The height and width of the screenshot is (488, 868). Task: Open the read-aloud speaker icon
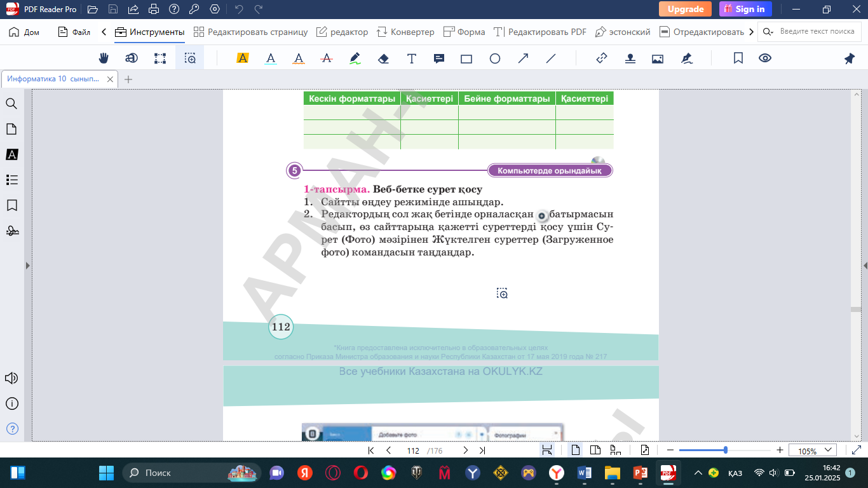pos(11,378)
